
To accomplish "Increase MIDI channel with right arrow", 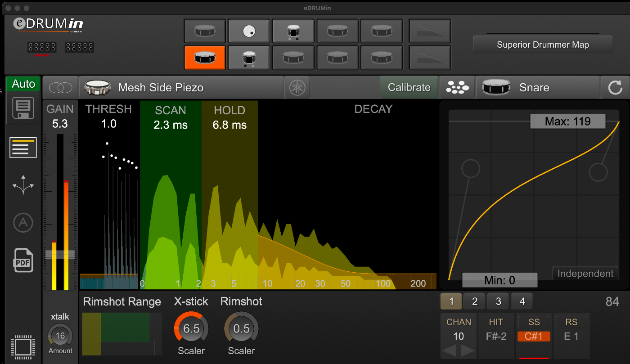I will pos(468,351).
